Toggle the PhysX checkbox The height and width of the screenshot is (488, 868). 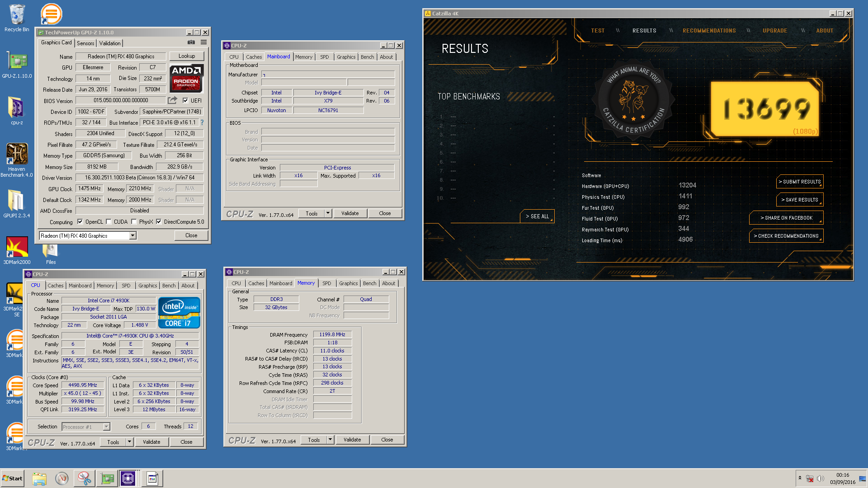(x=134, y=222)
